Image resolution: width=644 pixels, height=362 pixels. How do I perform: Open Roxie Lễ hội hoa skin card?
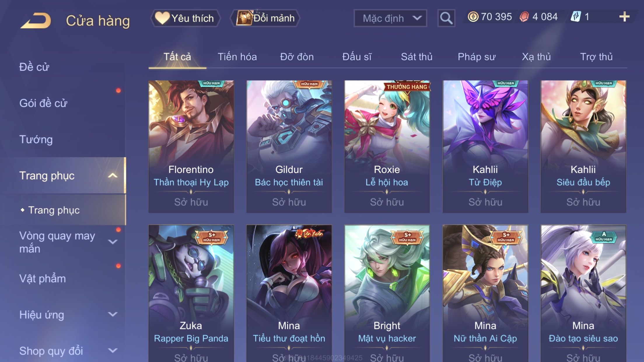pyautogui.click(x=387, y=146)
